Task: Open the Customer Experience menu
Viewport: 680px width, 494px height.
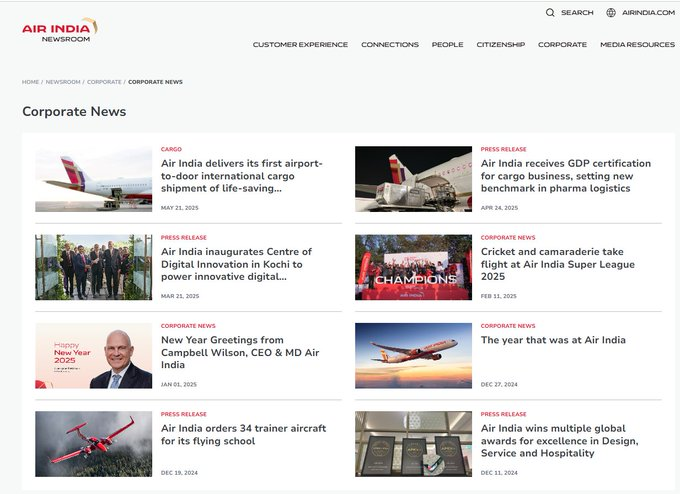Action: [300, 45]
